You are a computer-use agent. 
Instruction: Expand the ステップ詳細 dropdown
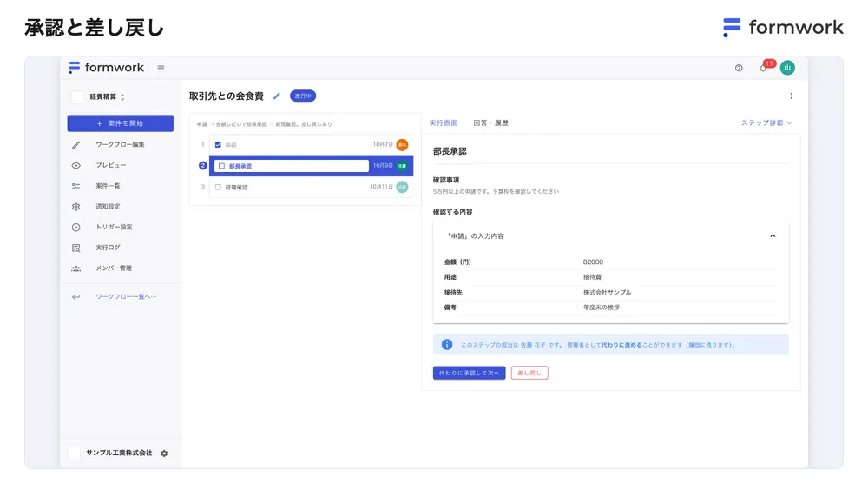tap(766, 122)
